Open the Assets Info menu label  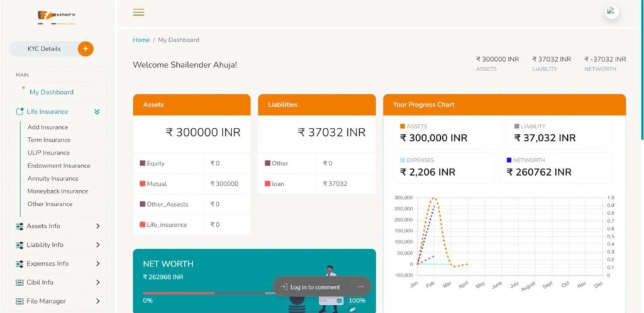point(43,226)
